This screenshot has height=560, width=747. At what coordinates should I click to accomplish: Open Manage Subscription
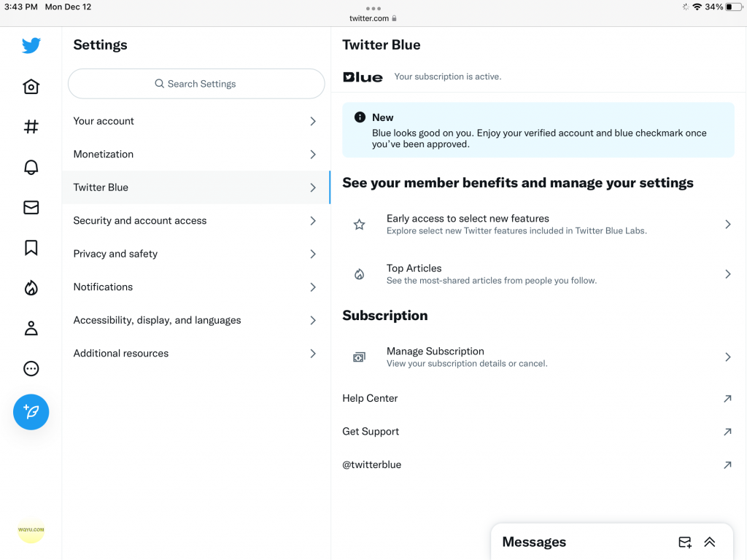click(538, 357)
